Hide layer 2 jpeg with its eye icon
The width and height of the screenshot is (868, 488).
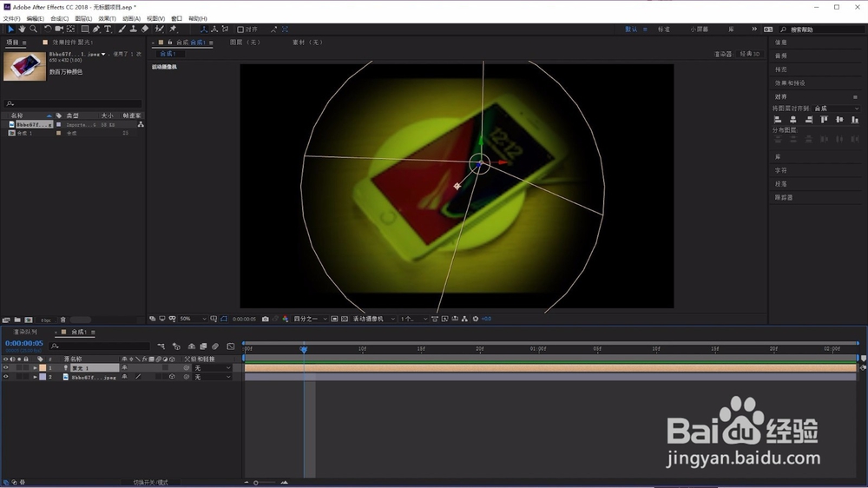(x=6, y=377)
